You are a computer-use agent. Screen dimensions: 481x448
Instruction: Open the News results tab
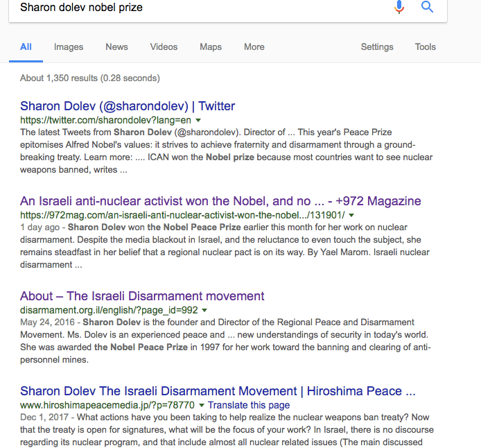[x=116, y=47]
